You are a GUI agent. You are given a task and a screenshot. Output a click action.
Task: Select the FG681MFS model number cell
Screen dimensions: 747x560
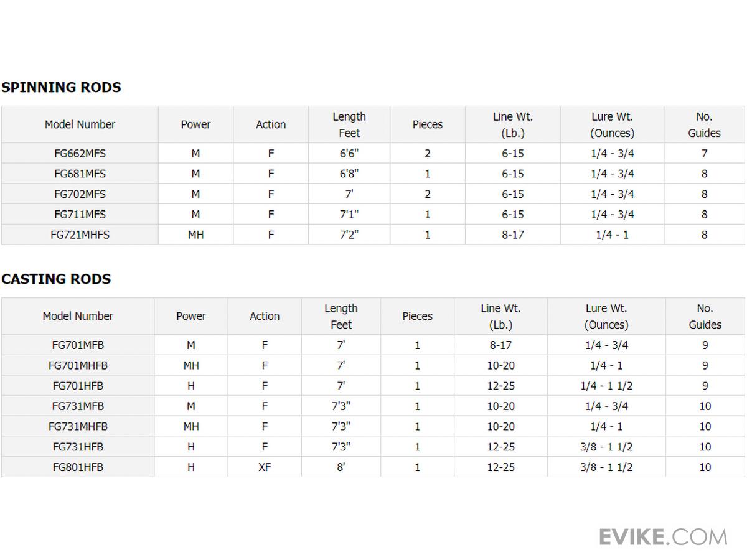coord(80,174)
